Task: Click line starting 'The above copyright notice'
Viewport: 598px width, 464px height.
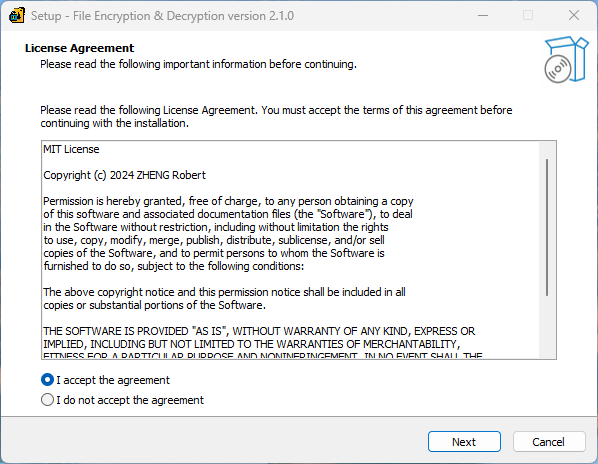Action: pyautogui.click(x=224, y=292)
